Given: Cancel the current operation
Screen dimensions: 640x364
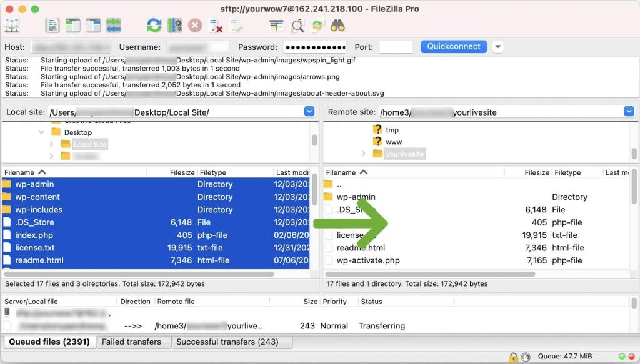Looking at the screenshot, I should point(195,26).
